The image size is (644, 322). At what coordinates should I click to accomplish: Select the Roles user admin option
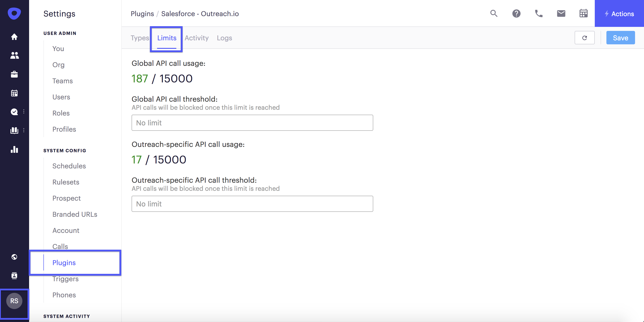pos(61,113)
